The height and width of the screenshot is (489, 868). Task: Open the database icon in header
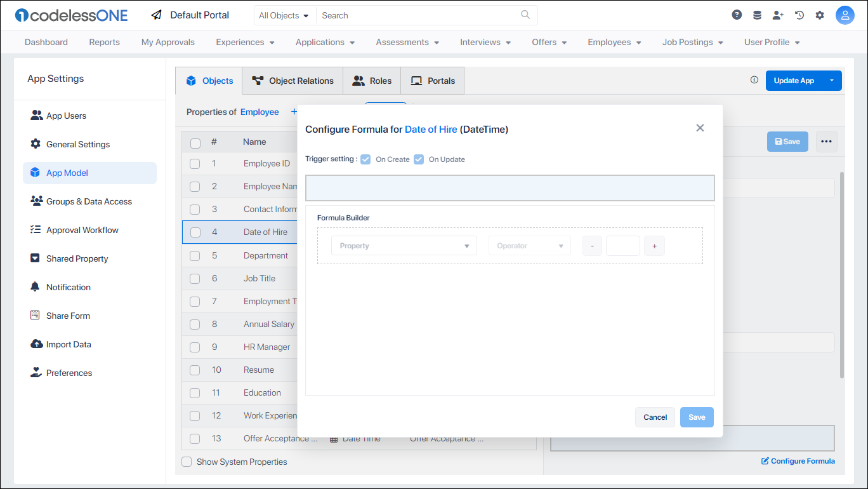tap(757, 15)
